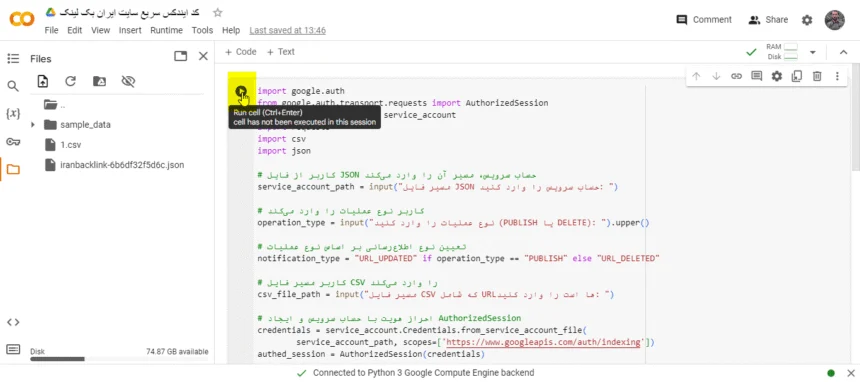Open the Help menu
Viewport: 860px width, 382px height.
point(231,30)
